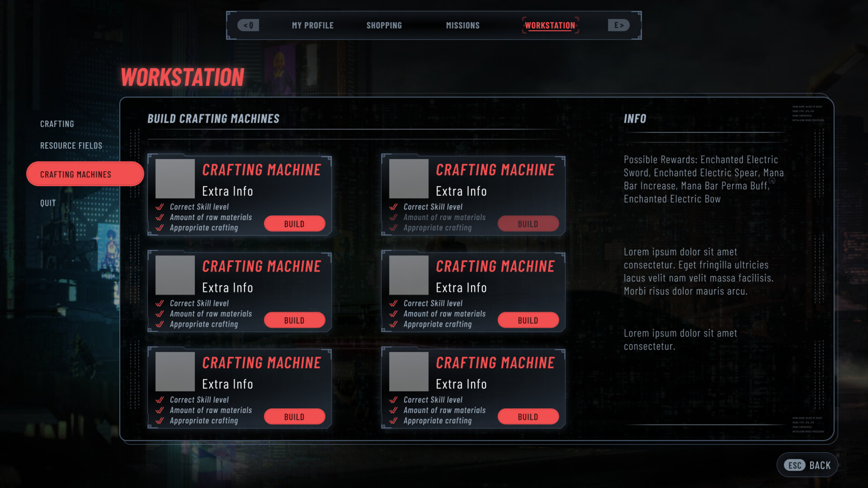Open Crafting in the side menu
The image size is (868, 488).
pos(57,124)
